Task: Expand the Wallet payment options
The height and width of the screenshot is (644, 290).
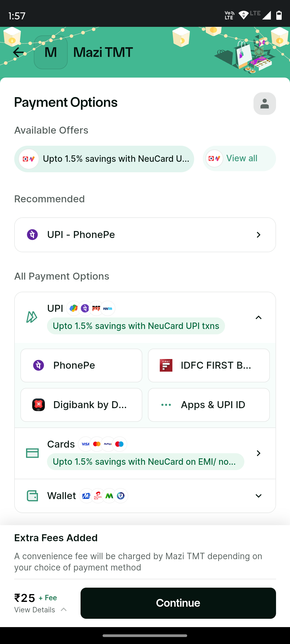Action: click(x=258, y=496)
